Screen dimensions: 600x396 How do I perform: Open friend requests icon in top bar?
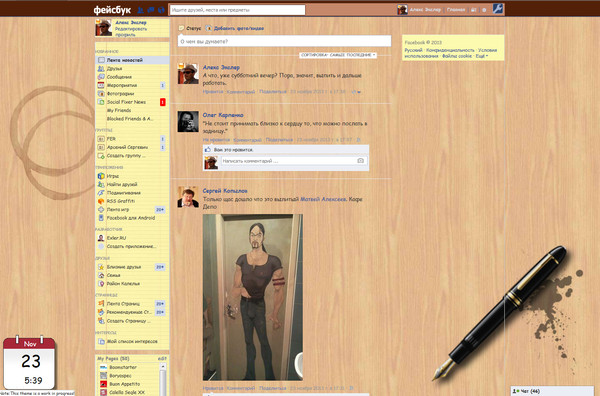tap(140, 10)
